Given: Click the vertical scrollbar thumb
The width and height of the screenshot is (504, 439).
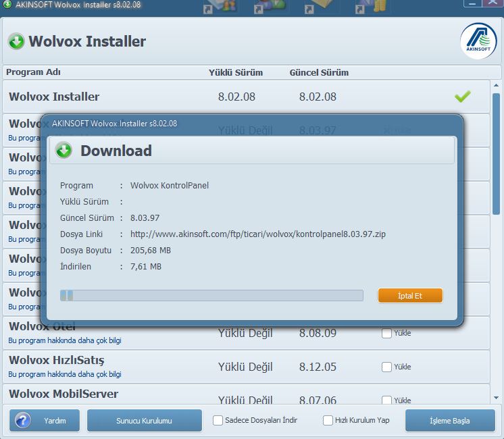Looking at the screenshot, I should tap(496, 153).
